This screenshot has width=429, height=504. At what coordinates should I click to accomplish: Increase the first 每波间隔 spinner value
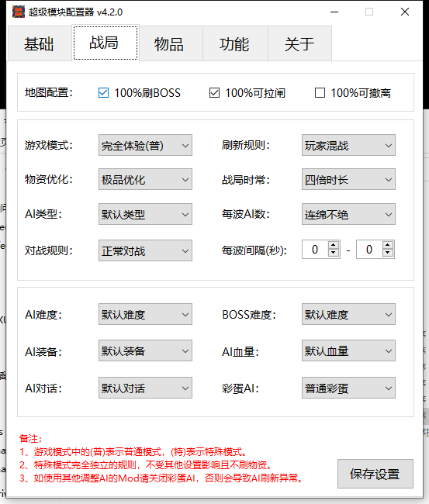click(334, 245)
